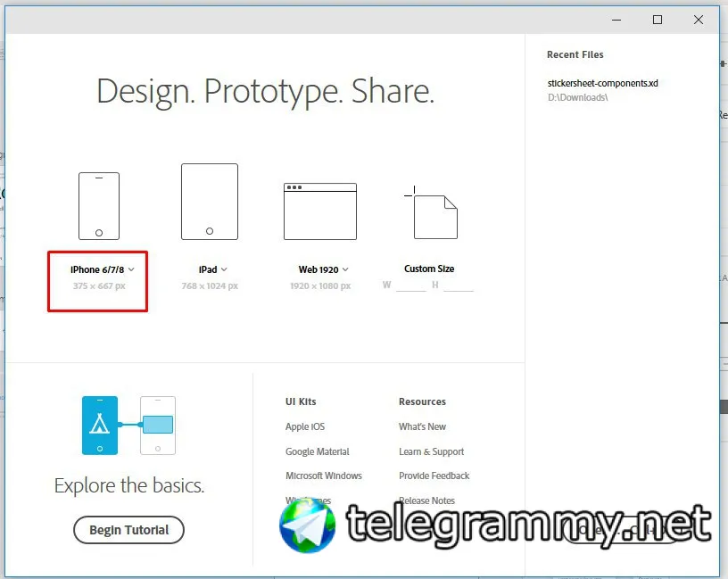
Task: Expand the Web 1920 preset dropdown
Action: (x=345, y=269)
